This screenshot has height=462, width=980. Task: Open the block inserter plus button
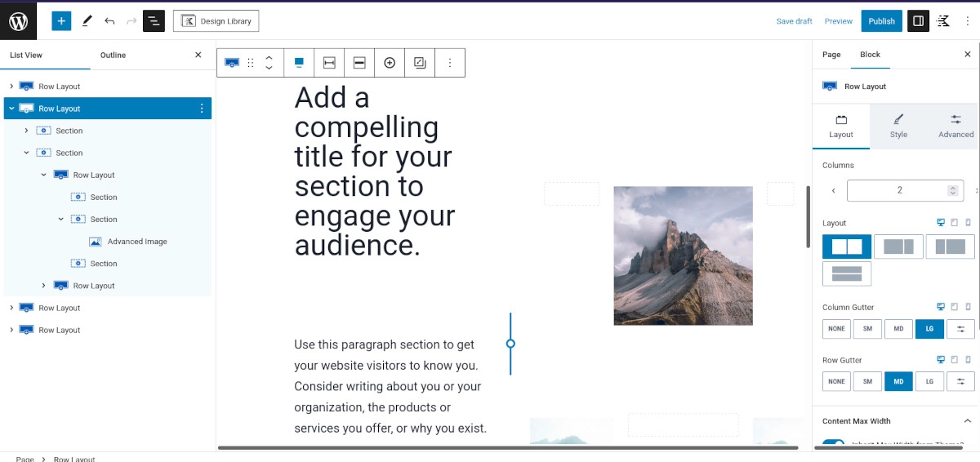pos(61,21)
